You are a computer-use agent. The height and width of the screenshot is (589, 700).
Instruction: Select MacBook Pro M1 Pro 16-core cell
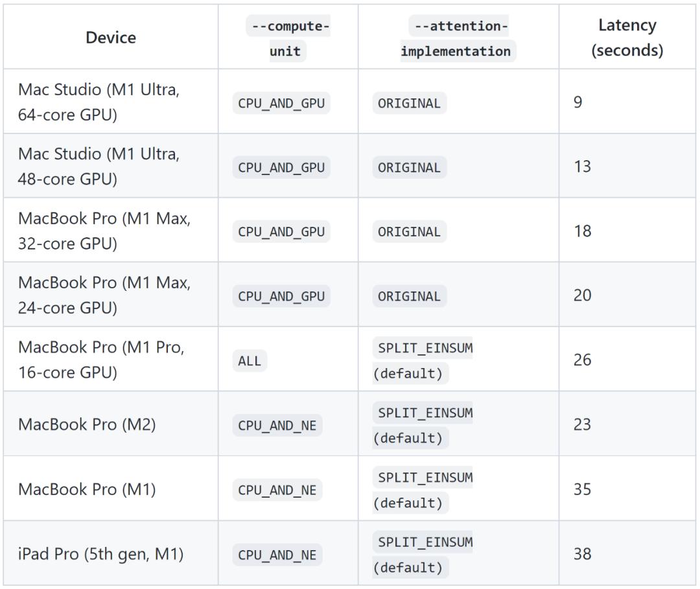[x=101, y=360]
